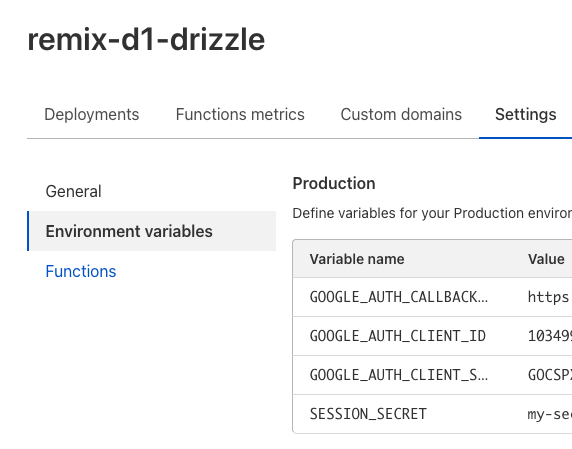Viewport: 572px width, 449px height.
Task: Click the Production section heading
Action: pos(334,183)
